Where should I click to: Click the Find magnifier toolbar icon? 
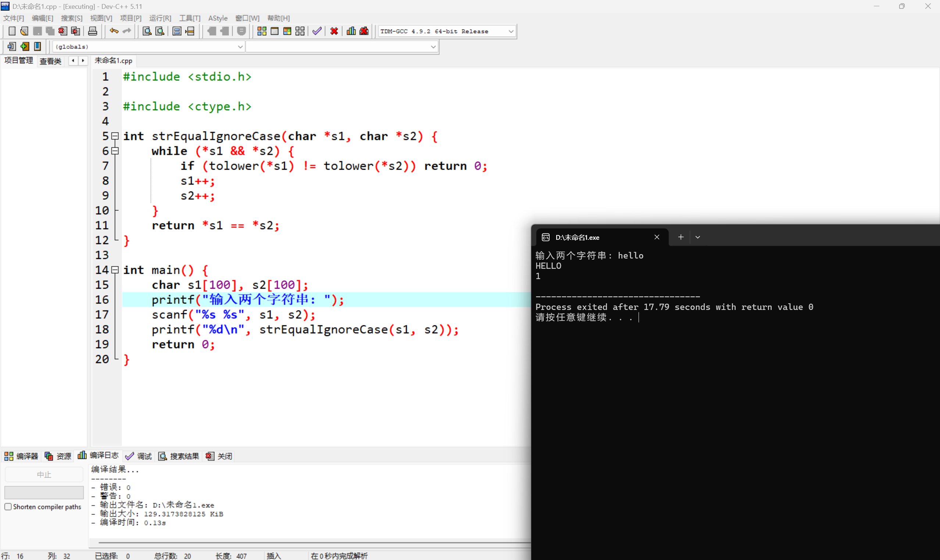[x=147, y=31]
